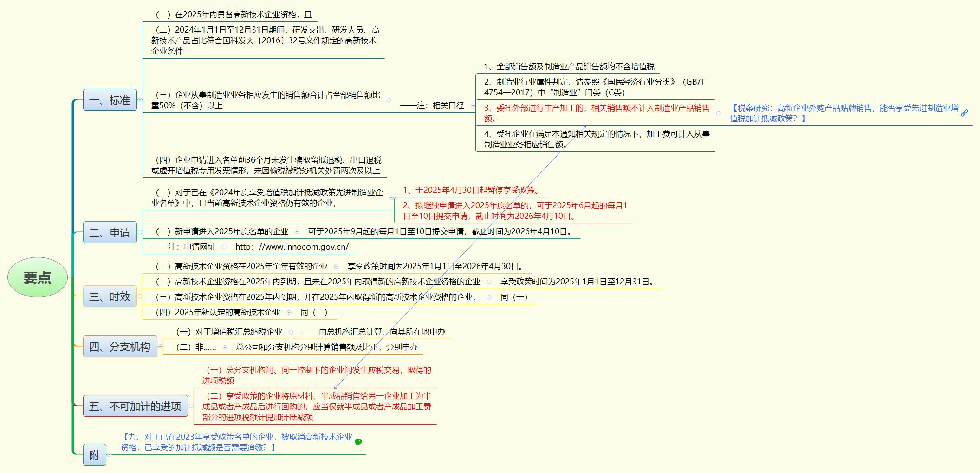
Task: Select the 四、分支机构 topic node
Action: tap(120, 347)
